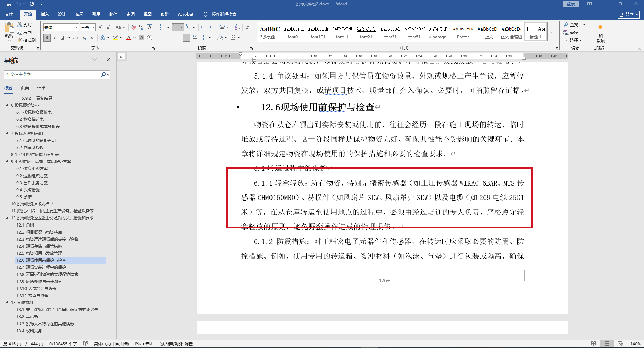Toggle italic formatting

click(x=55, y=38)
